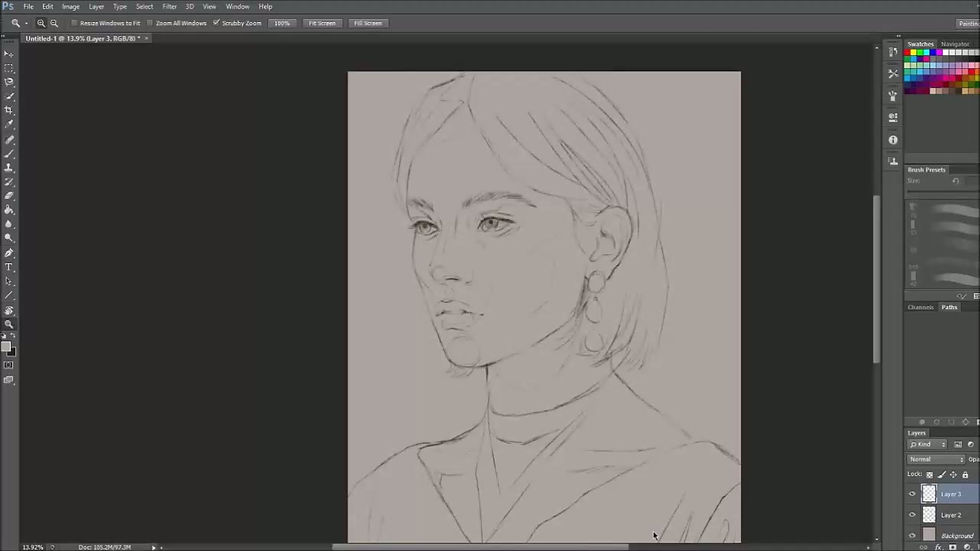Click the Fit Screen button

[x=322, y=23]
